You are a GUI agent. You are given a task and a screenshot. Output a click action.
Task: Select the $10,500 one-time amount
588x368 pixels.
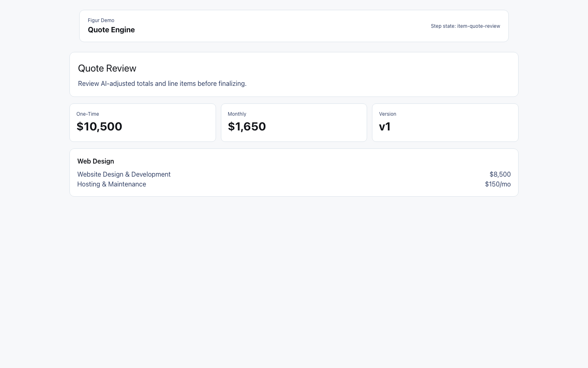tap(99, 126)
